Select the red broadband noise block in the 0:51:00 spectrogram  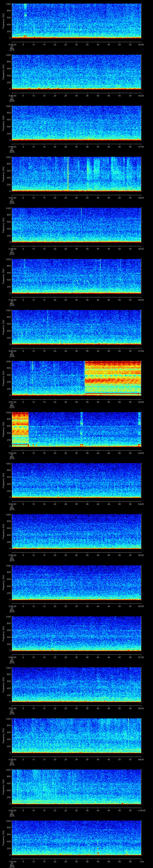click(x=113, y=378)
